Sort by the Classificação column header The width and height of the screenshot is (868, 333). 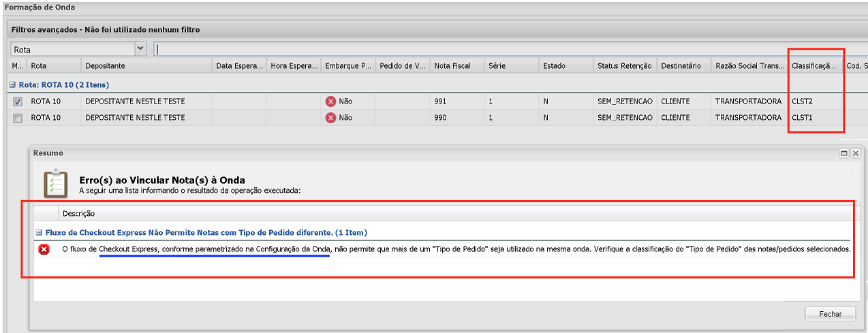coord(816,66)
